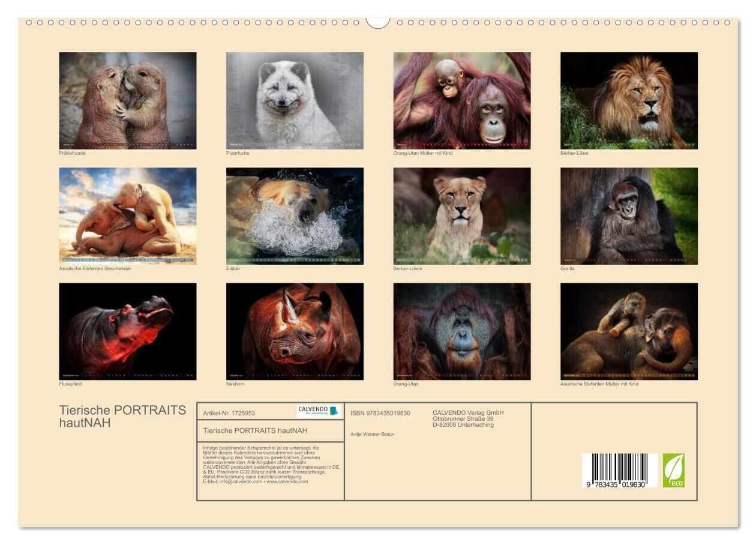
Task: Click the barcode image
Action: pos(619,470)
